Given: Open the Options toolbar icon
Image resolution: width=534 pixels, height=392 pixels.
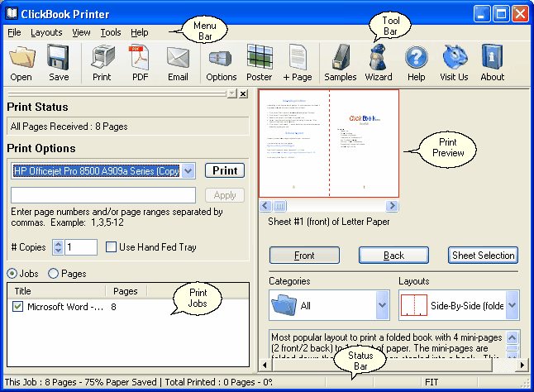Looking at the screenshot, I should 221,58.
